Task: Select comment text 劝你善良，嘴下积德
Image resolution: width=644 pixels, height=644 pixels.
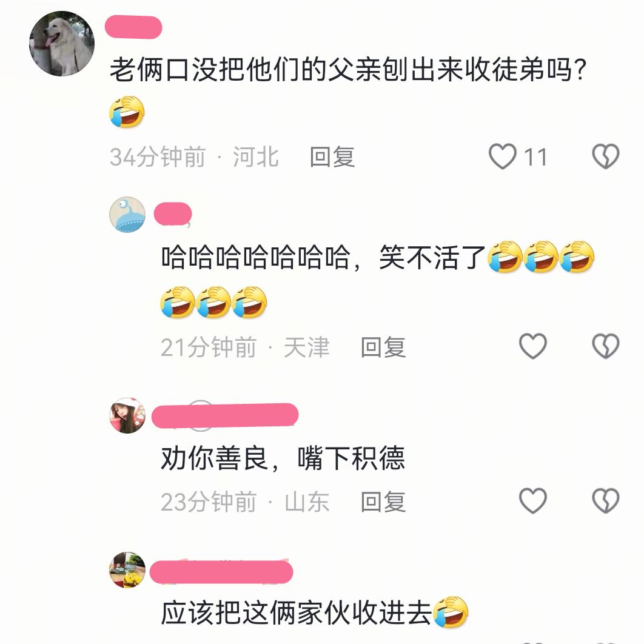Action: tap(283, 458)
